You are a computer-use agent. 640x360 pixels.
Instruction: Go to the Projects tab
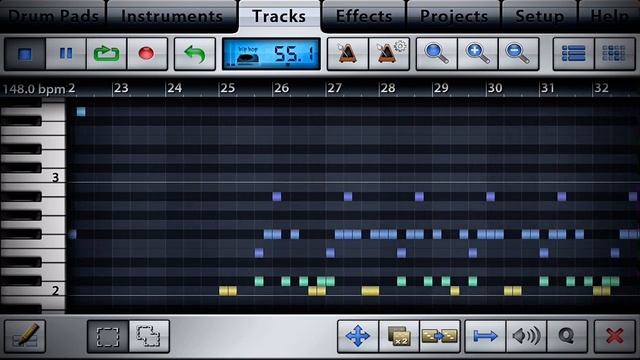coord(454,16)
